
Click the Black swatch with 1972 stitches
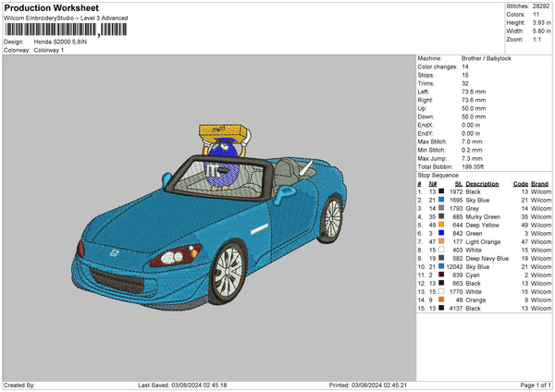click(441, 191)
